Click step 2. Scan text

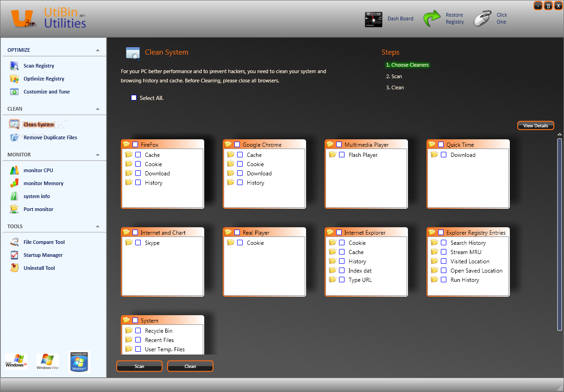tap(394, 76)
